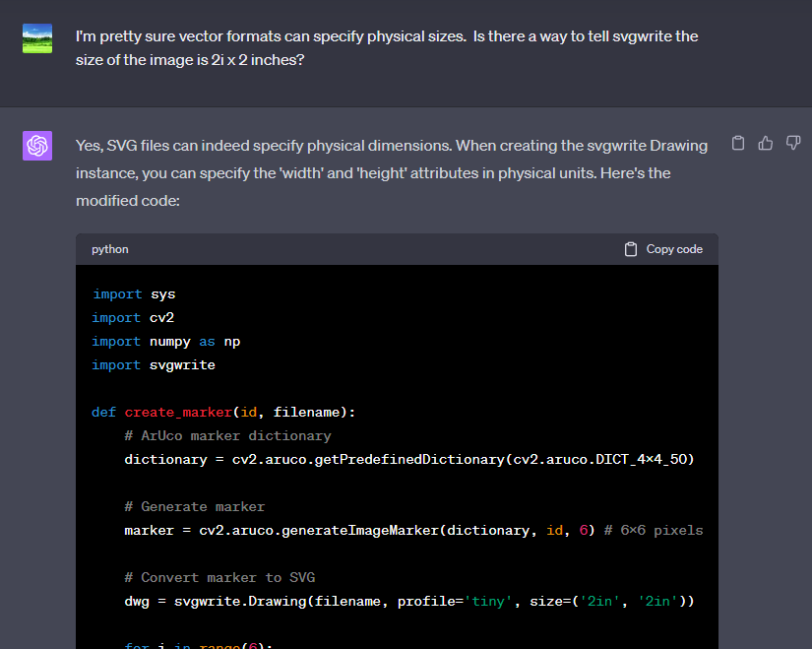Click the thumbs up icon on the response

point(765,144)
